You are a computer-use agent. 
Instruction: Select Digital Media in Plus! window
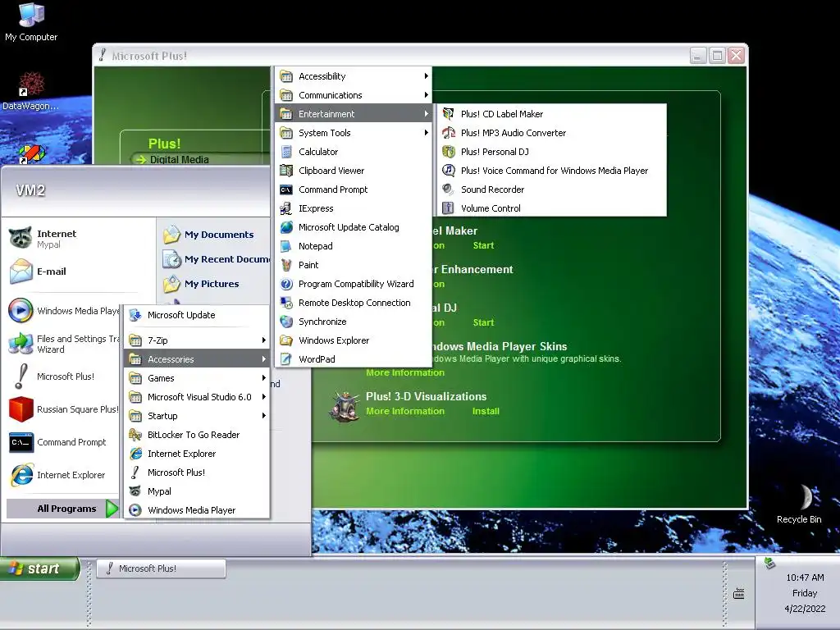click(x=179, y=160)
